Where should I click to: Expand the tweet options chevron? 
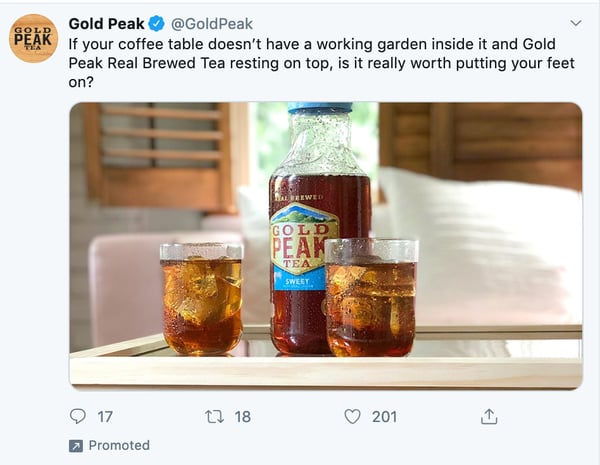point(575,23)
